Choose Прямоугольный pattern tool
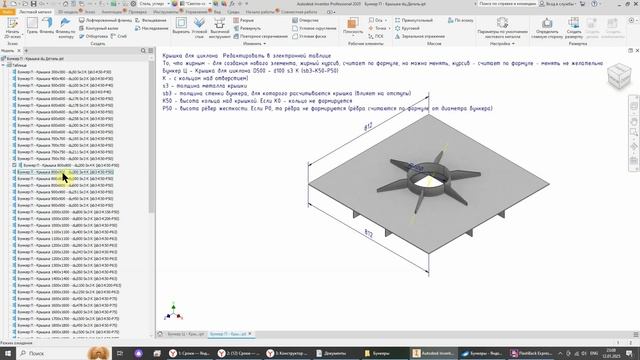The image size is (640, 360). [x=413, y=20]
